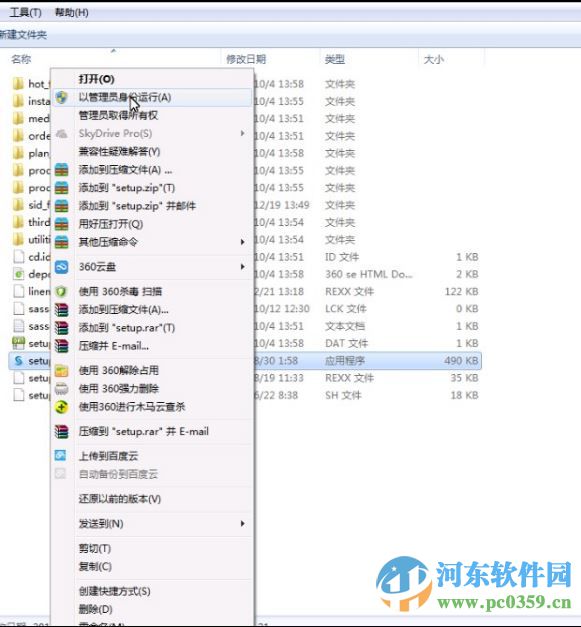581x627 pixels.
Task: Click the setup application S icon
Action: pyautogui.click(x=18, y=361)
